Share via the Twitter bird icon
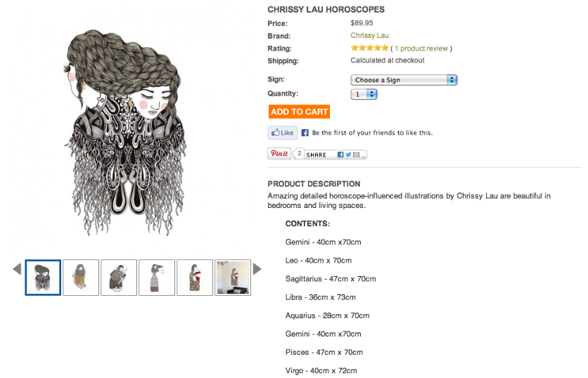The width and height of the screenshot is (588, 378). click(348, 155)
